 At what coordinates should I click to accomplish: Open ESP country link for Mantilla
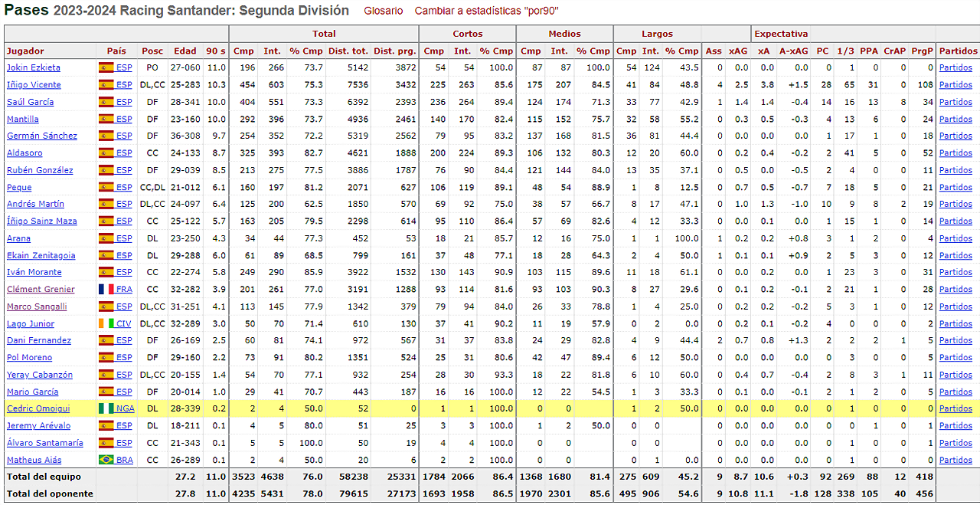124,119
